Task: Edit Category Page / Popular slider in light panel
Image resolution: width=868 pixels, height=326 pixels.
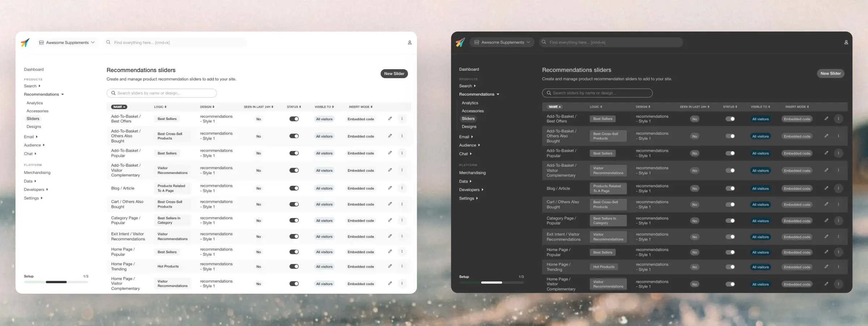Action: 390,220
